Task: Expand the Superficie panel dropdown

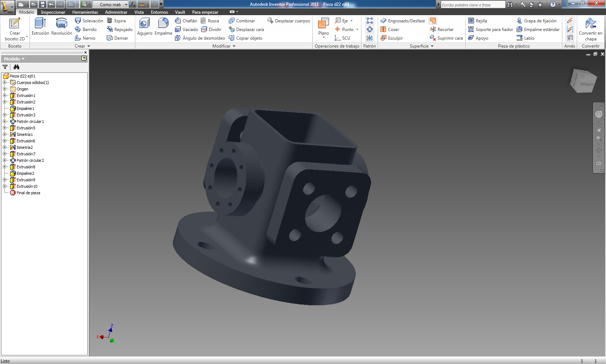Action: [x=432, y=46]
